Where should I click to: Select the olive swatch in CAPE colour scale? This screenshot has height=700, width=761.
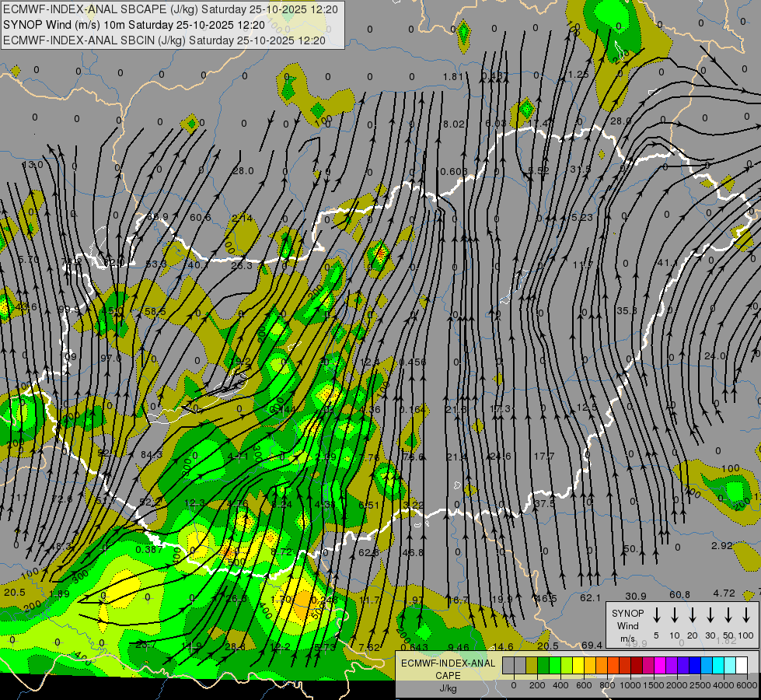click(532, 665)
